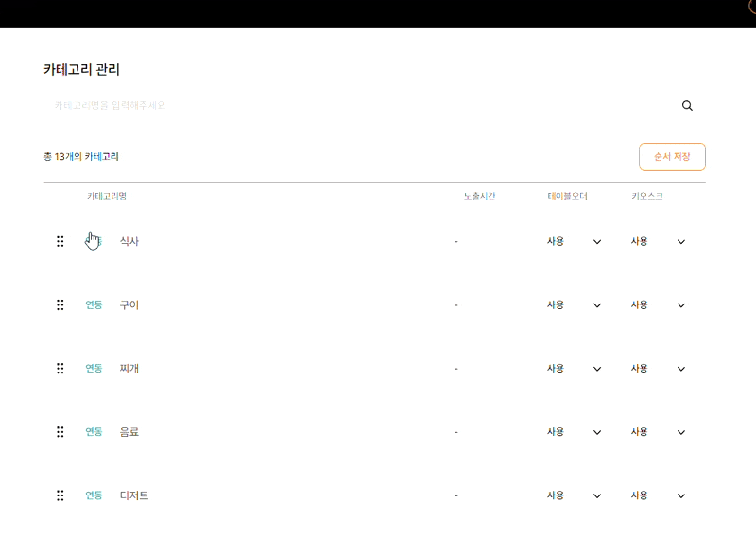Click the 카테고리명 column header

(x=107, y=196)
